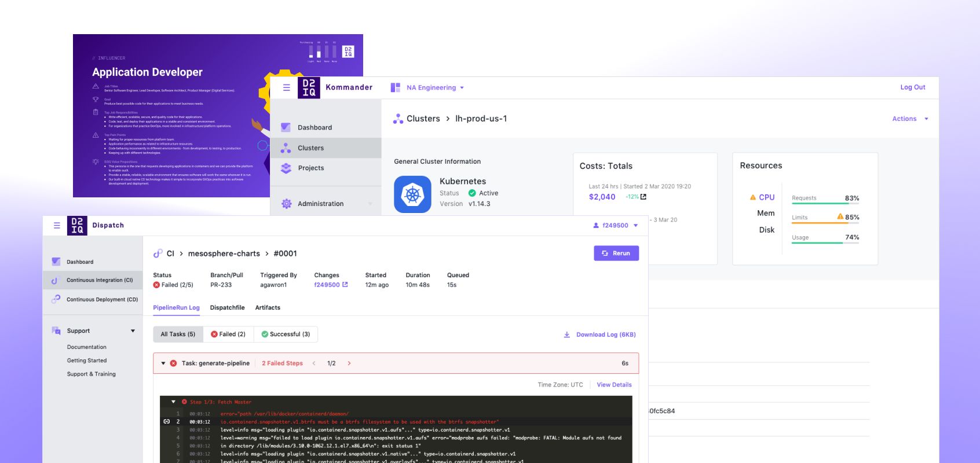This screenshot has width=980, height=463.
Task: Go to Clusters via the breadcrumb
Action: (423, 119)
